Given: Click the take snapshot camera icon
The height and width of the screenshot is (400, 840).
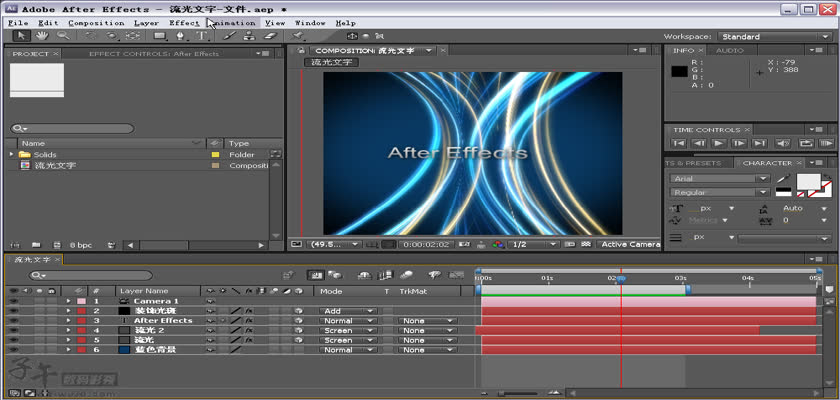Looking at the screenshot, I should coord(466,244).
